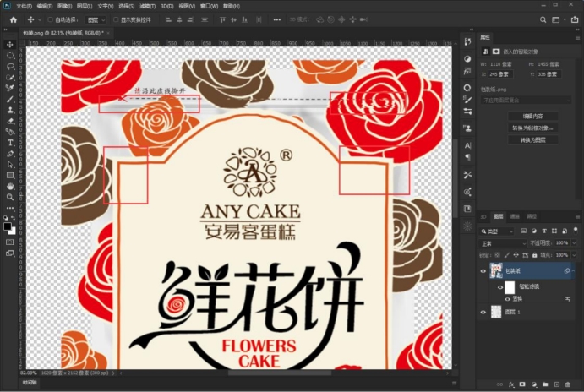Open the opacity slider dropdown arrow
Screen dimensions: 584x392
coord(575,243)
